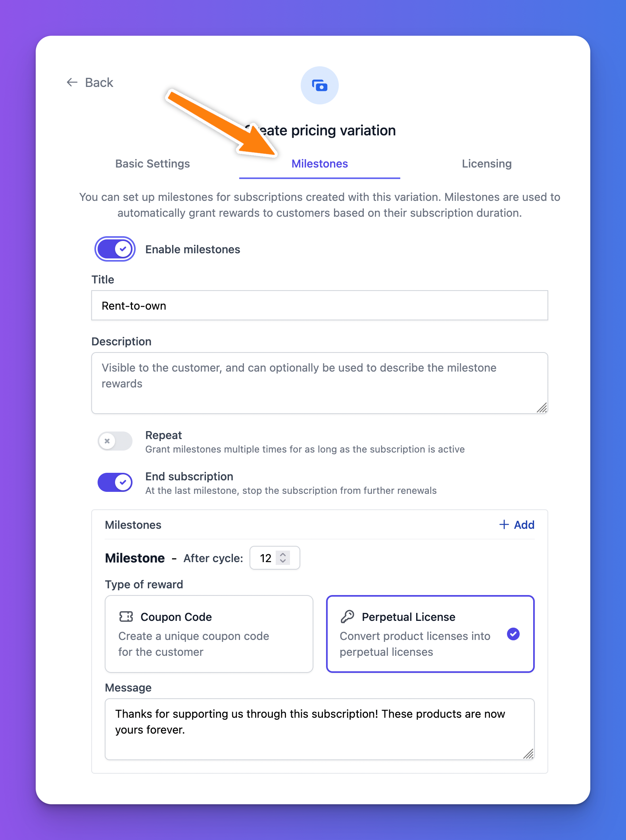Click the back arrow icon

pyautogui.click(x=72, y=82)
